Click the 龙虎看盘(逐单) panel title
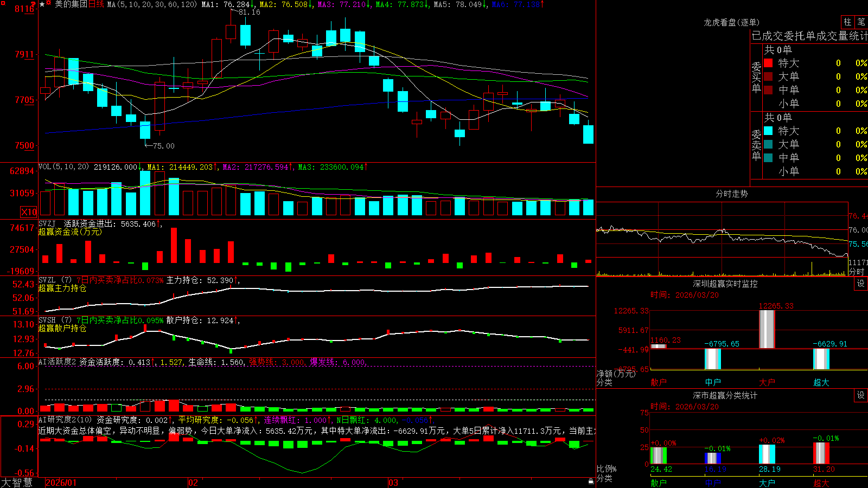 point(731,22)
